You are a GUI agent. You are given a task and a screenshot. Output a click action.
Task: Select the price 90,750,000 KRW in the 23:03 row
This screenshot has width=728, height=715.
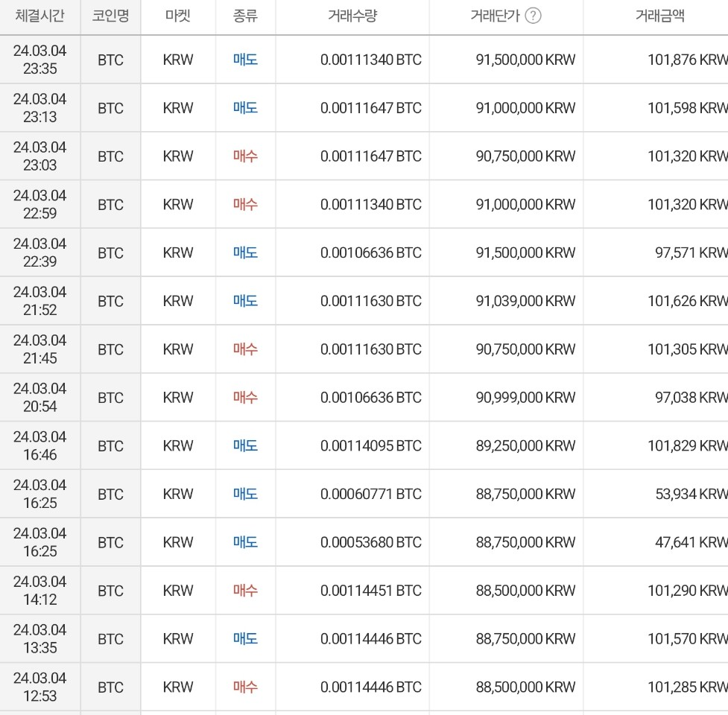525,156
